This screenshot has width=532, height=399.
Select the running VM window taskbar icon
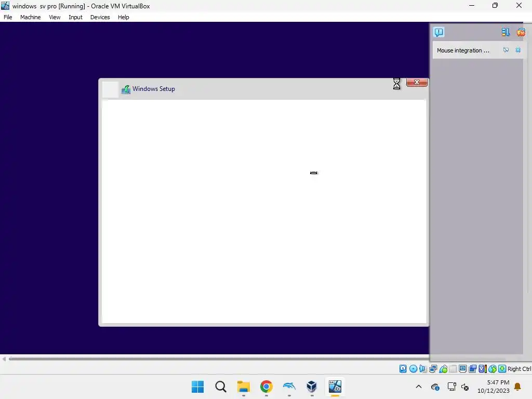tap(335, 387)
